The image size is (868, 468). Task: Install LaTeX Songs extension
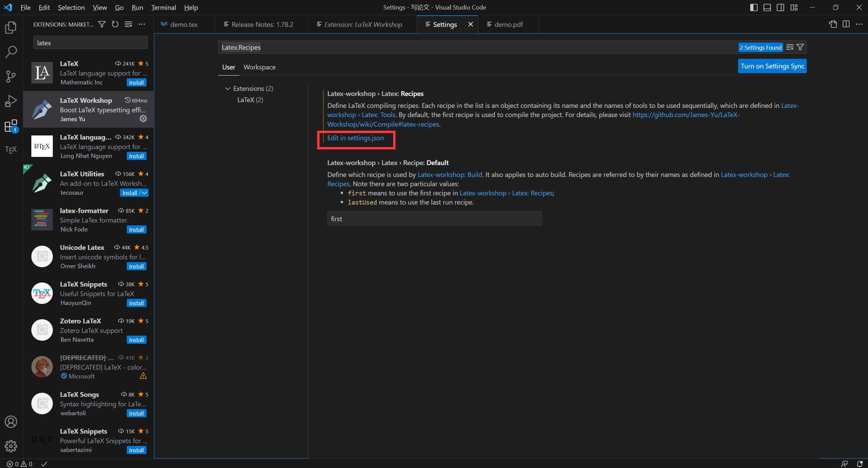pyautogui.click(x=136, y=413)
